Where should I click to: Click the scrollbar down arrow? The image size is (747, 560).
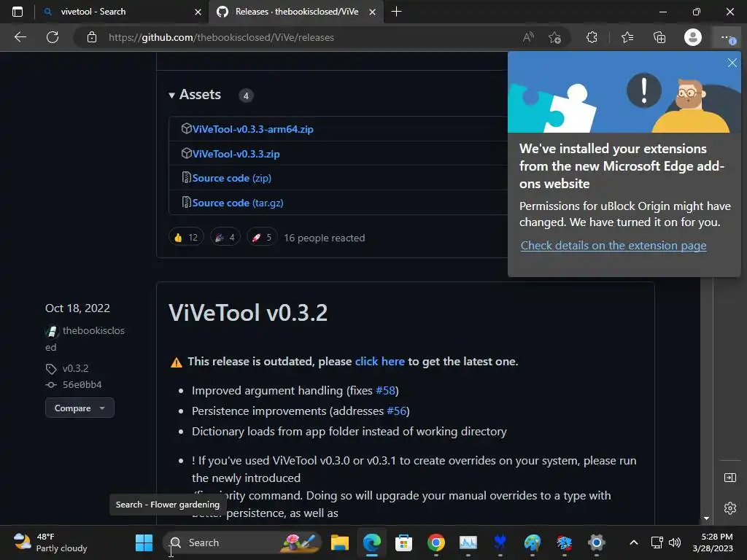[x=706, y=518]
